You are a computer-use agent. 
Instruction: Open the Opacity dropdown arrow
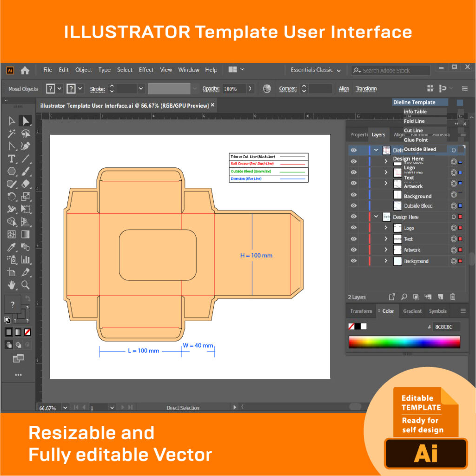tap(250, 88)
